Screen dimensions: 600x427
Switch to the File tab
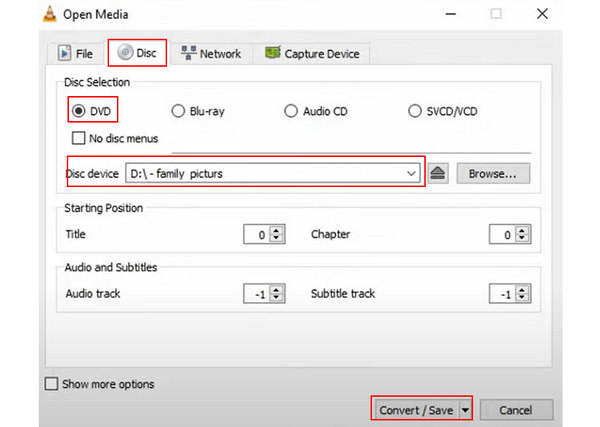click(x=76, y=53)
